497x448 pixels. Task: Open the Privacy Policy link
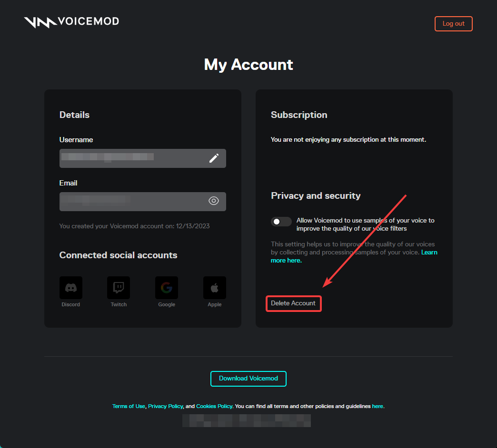(x=166, y=406)
